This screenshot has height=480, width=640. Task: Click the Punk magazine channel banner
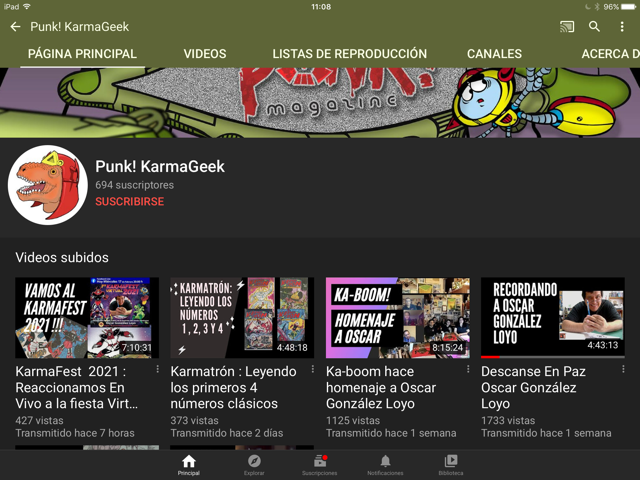coord(320,103)
